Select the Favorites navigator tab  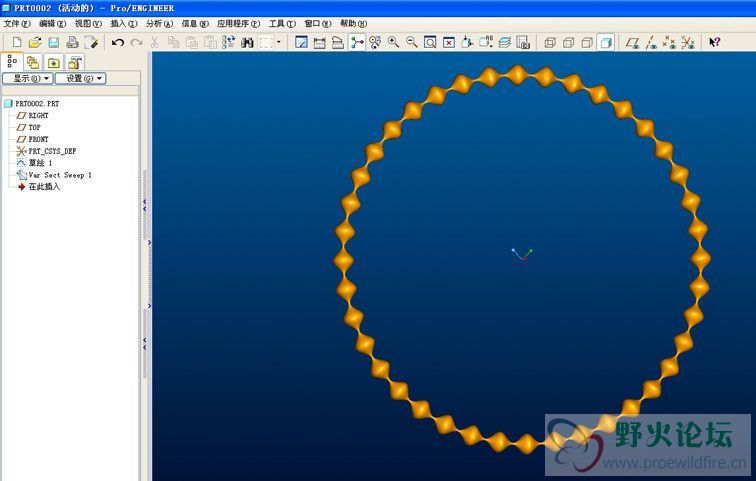pyautogui.click(x=54, y=63)
